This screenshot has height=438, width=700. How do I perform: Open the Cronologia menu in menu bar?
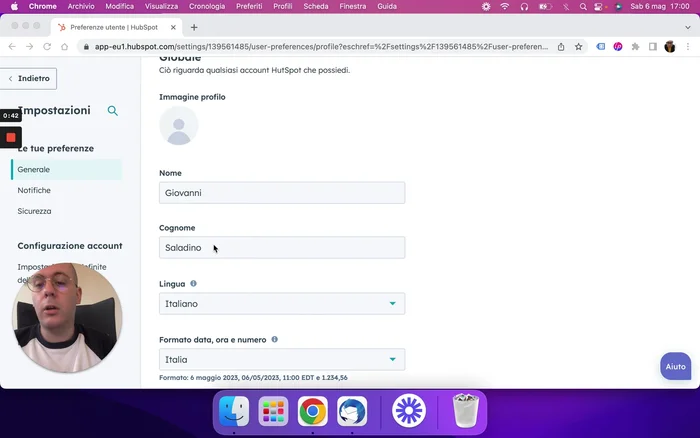click(x=207, y=6)
